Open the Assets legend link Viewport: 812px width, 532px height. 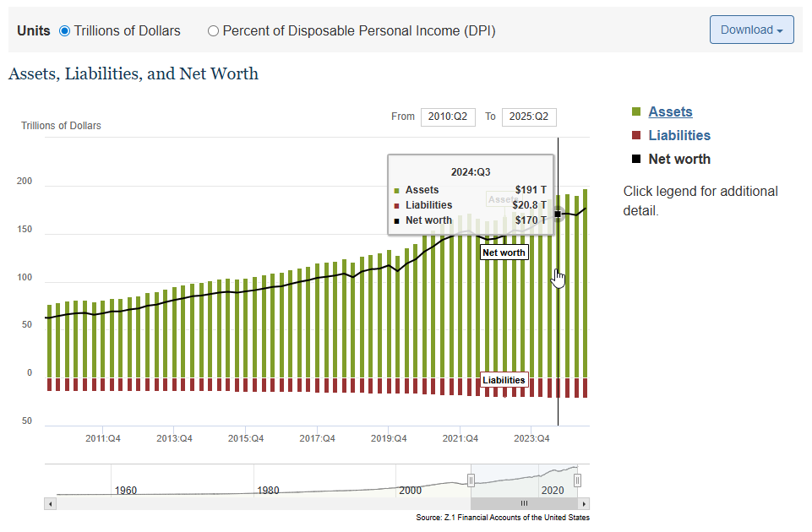click(x=670, y=111)
